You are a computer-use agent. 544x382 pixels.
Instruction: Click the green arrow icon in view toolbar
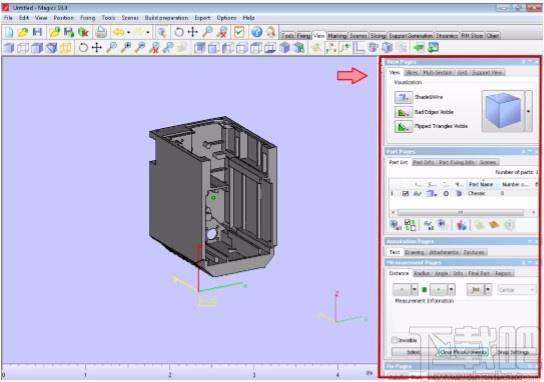[419, 48]
